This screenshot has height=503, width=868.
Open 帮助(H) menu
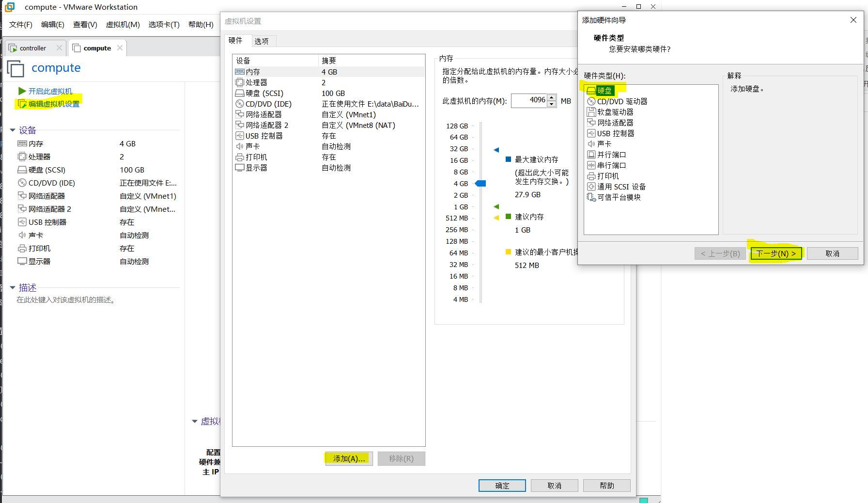click(x=201, y=25)
